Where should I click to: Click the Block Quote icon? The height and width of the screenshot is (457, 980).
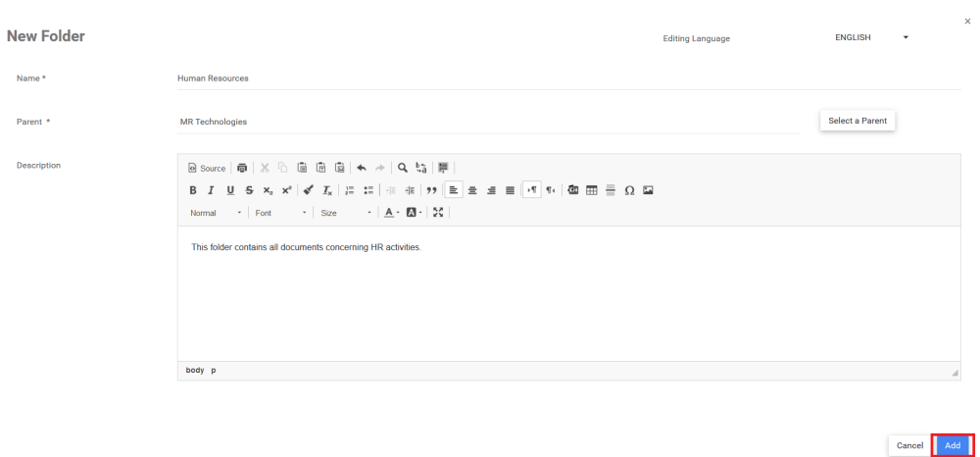coord(431,190)
